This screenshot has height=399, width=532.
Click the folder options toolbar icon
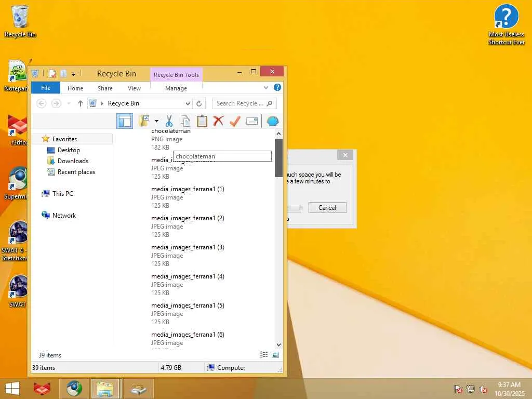(x=144, y=121)
